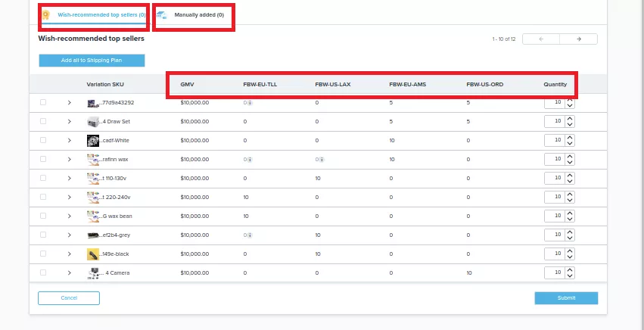Tick checkbox for cadf-White SKU

(43, 140)
